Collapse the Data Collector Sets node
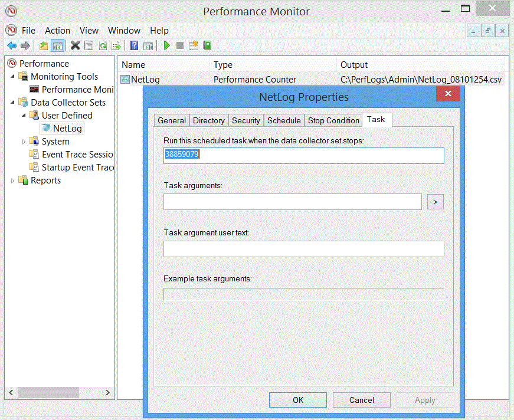 [x=13, y=103]
